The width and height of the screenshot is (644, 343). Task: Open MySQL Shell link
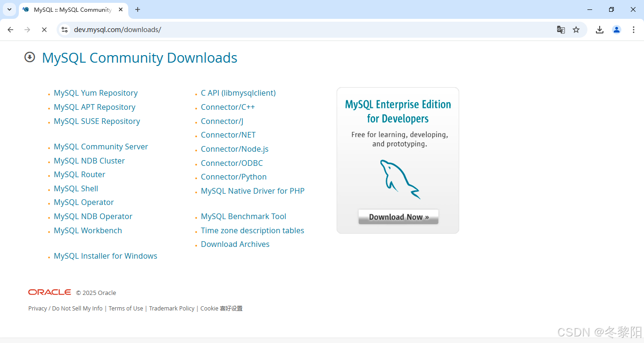point(76,188)
